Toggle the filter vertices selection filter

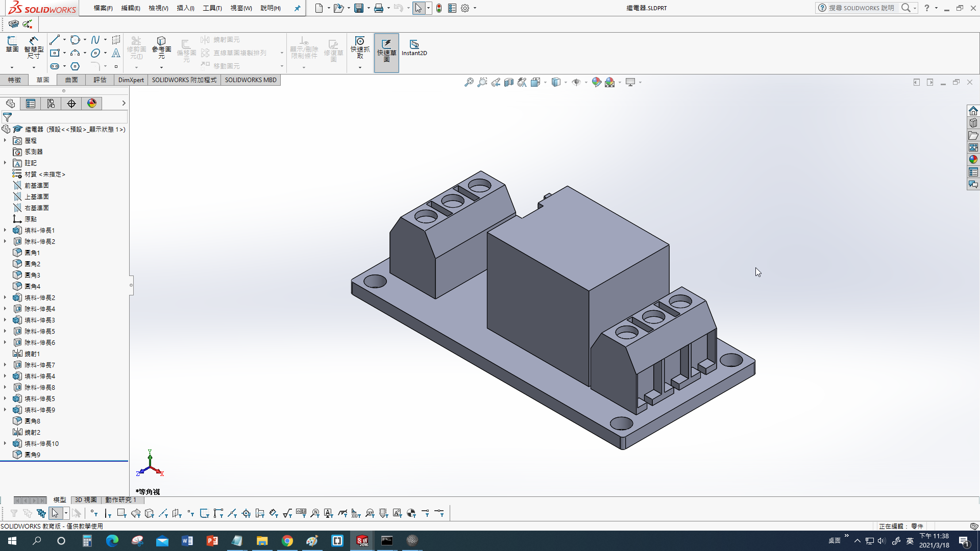click(x=94, y=513)
